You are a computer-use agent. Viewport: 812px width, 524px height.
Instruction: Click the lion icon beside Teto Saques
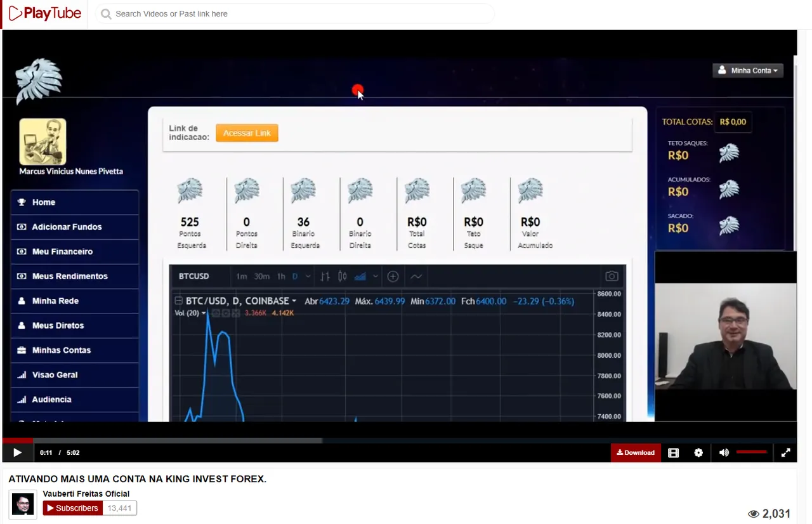pos(729,153)
